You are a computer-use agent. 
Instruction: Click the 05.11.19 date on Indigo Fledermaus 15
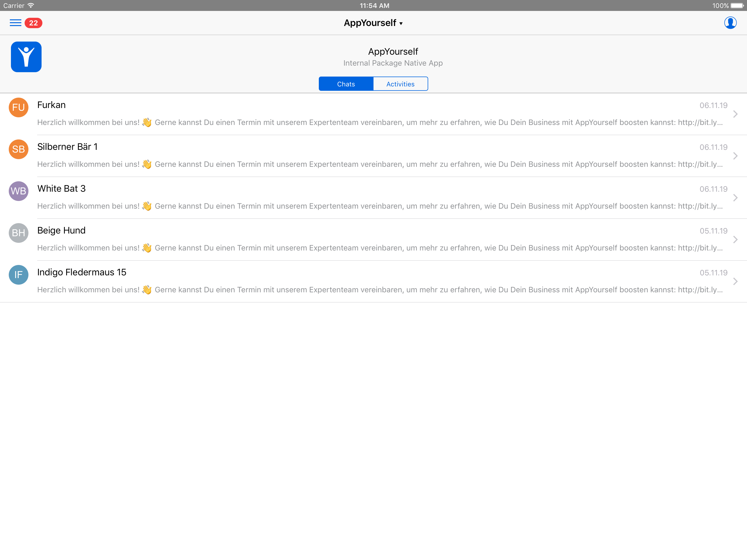pyautogui.click(x=713, y=273)
